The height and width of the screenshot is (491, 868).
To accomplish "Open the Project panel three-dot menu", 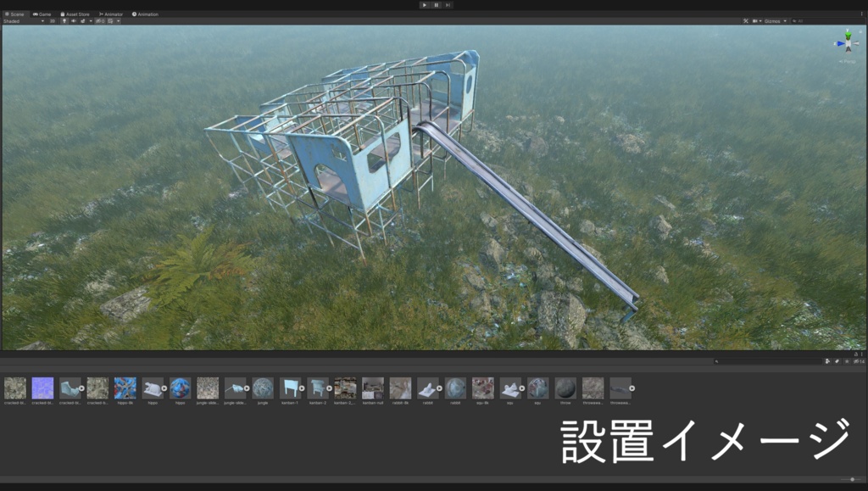I will 862,354.
